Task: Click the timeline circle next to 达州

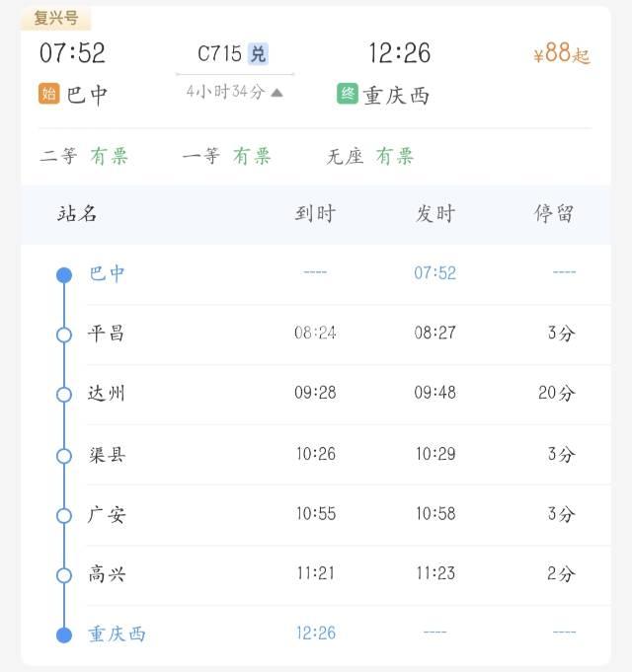Action: (x=64, y=395)
